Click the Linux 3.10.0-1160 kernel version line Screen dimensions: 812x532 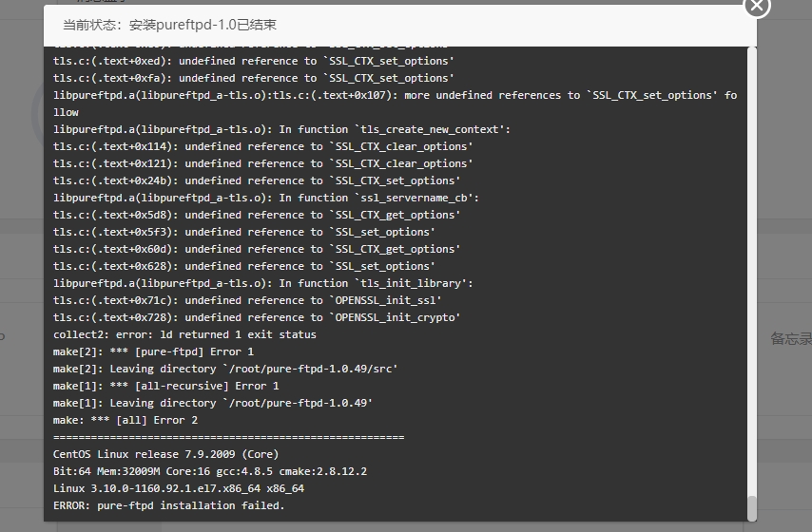tap(179, 488)
